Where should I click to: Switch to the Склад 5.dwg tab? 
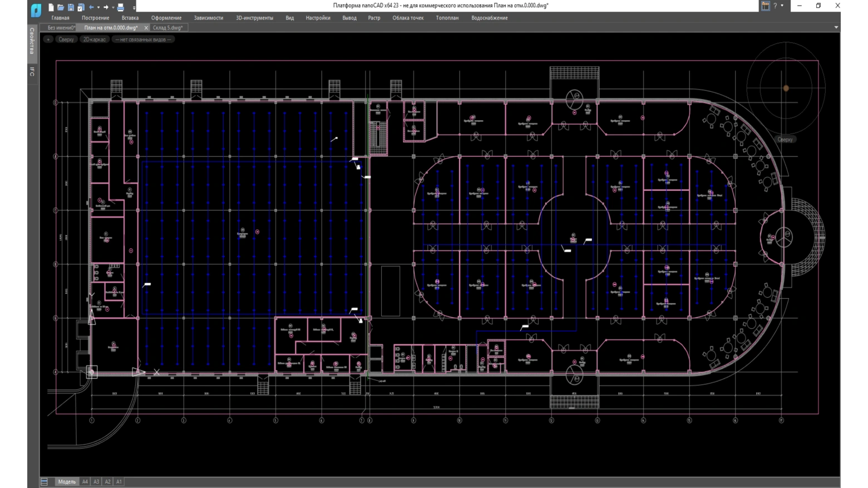pyautogui.click(x=167, y=27)
